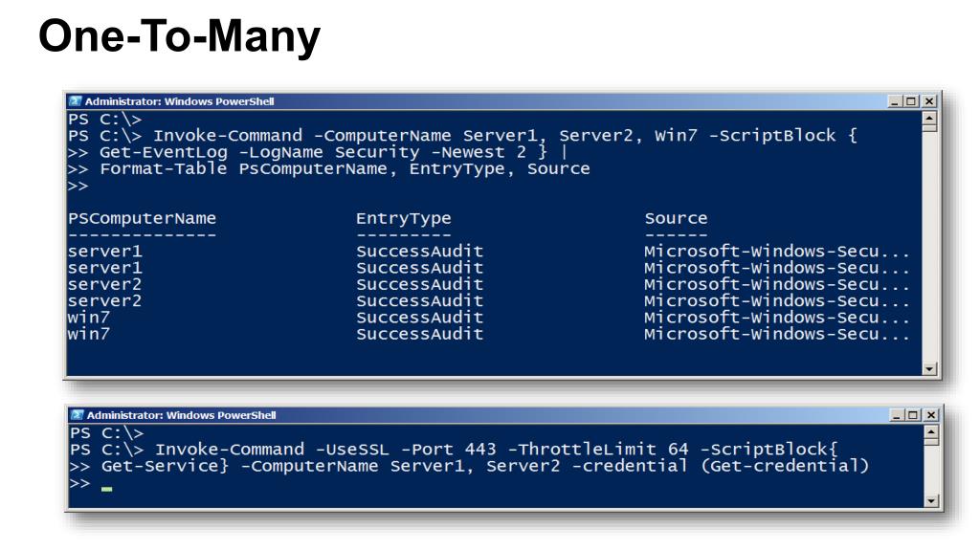Click the PSComputerName column header
This screenshot has width=980, height=551.
142,219
